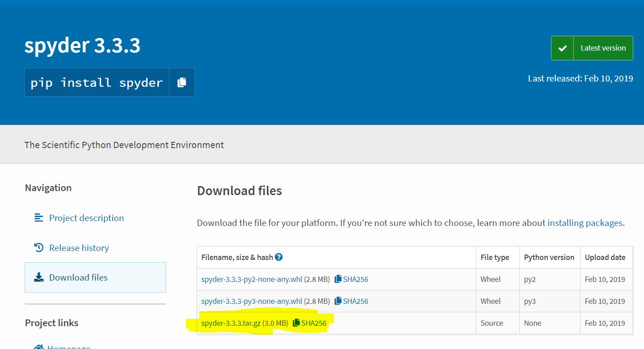644x349 pixels.
Task: Click the copy icon in the py3 wheel row
Action: click(x=338, y=301)
